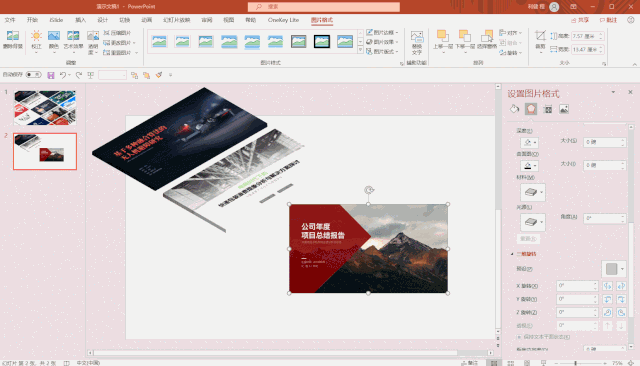Click the Undo arrow icon
Image resolution: width=640 pixels, height=366 pixels.
pos(63,75)
